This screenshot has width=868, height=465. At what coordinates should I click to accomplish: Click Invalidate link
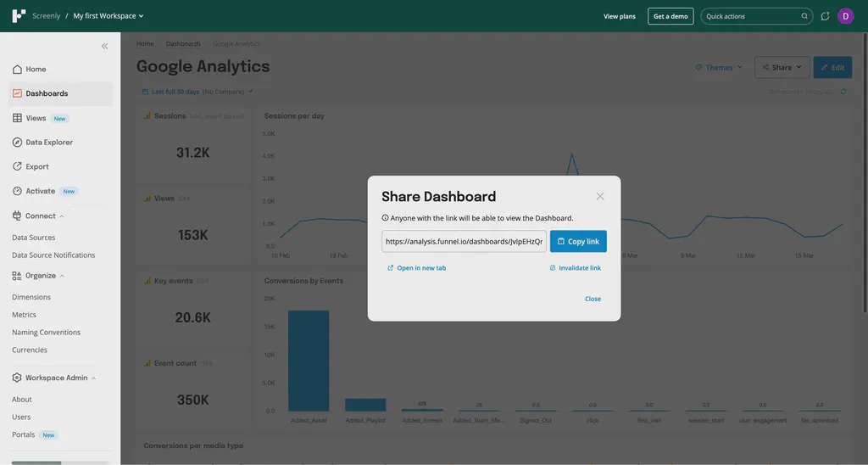575,267
